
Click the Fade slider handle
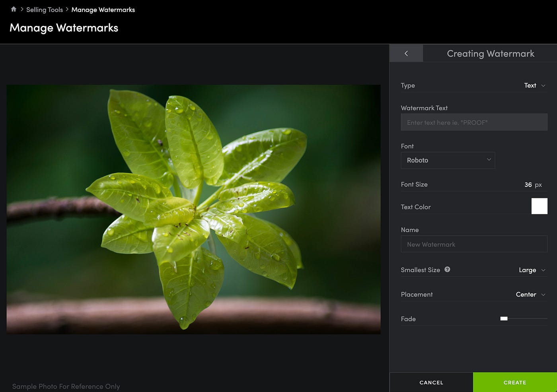coord(504,318)
